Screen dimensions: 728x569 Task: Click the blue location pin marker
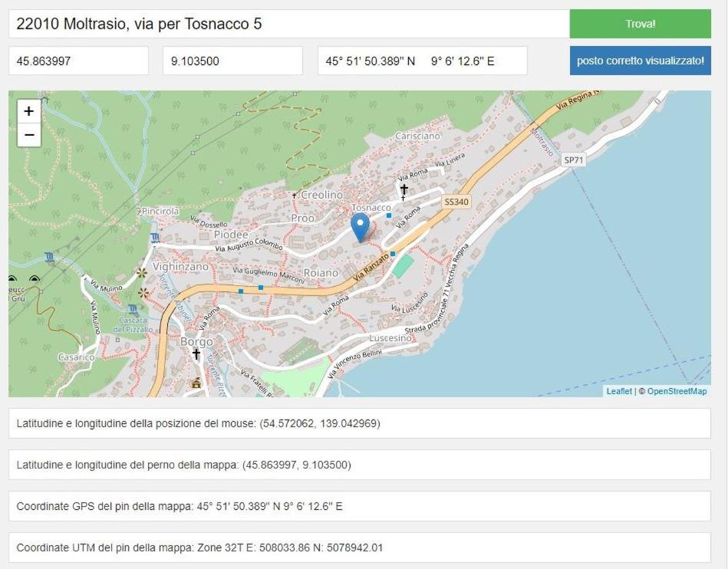pos(360,228)
